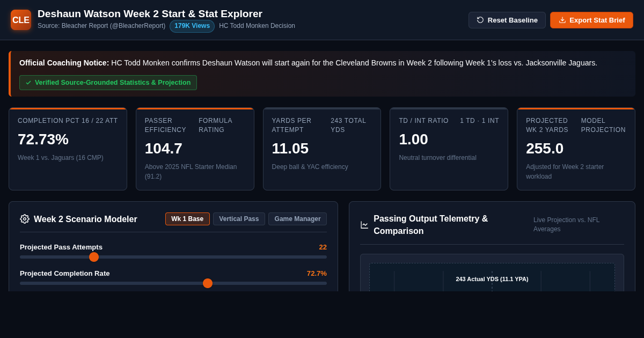
Task: Click the MODEL PROJECTION label
Action: tap(603, 126)
